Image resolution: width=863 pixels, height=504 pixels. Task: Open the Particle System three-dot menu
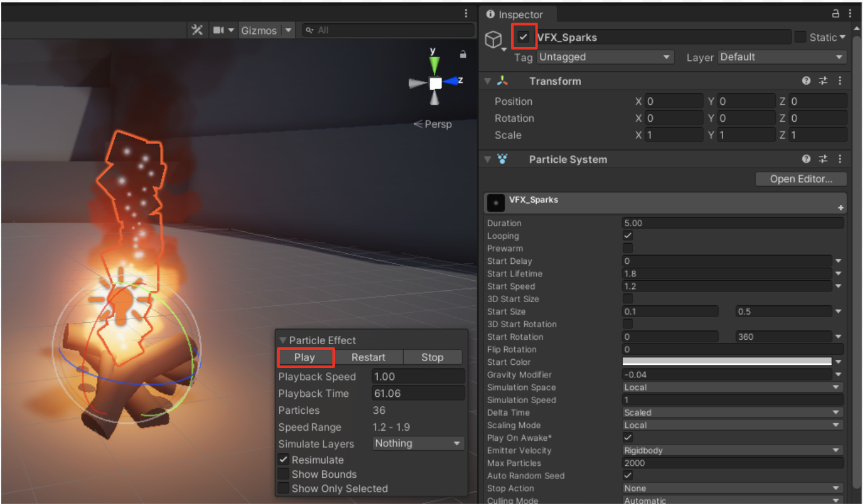[x=840, y=159]
